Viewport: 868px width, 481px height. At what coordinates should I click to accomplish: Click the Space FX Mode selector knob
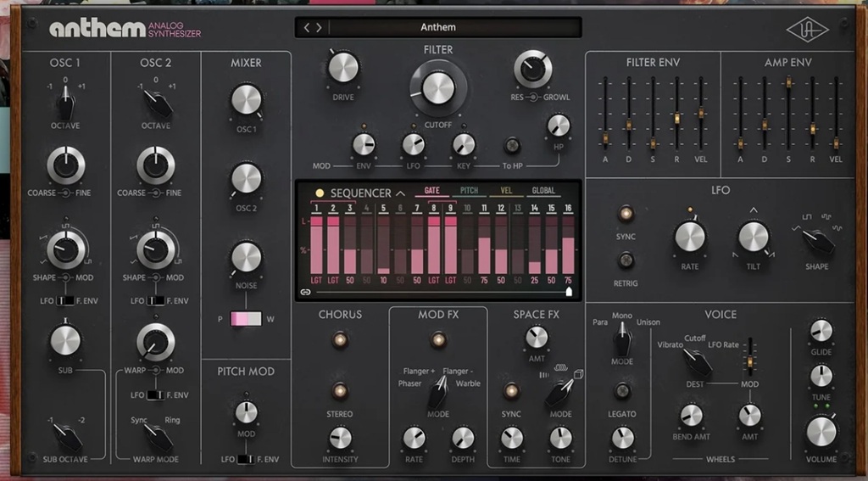pos(560,393)
